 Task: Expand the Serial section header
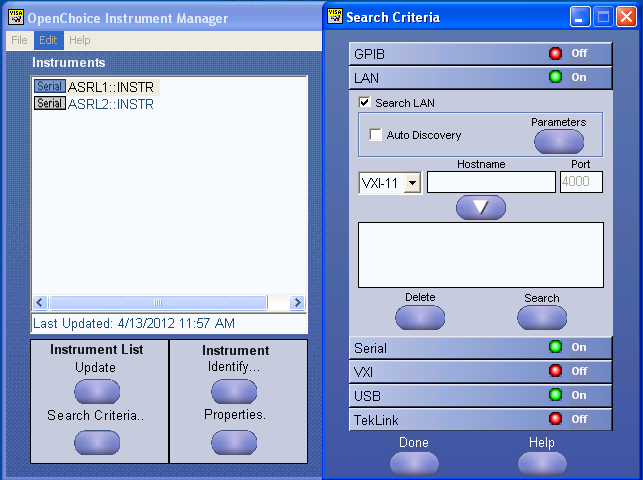coord(480,348)
